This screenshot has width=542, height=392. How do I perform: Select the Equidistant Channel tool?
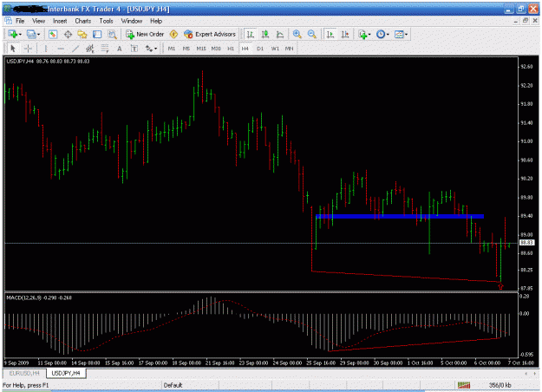click(90, 49)
